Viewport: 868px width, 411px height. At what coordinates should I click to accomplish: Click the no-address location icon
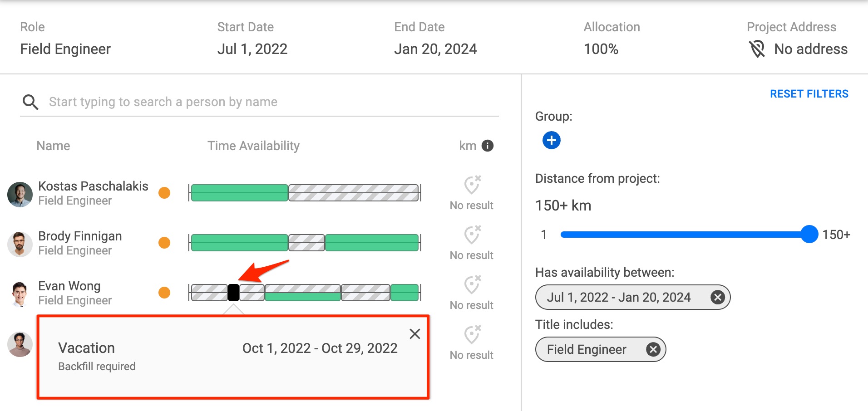click(x=757, y=49)
